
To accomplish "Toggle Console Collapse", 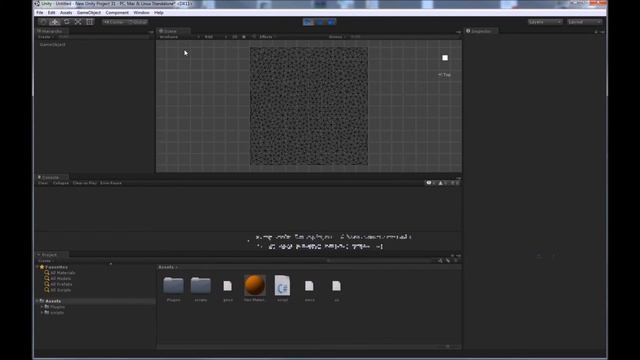I will click(60, 183).
